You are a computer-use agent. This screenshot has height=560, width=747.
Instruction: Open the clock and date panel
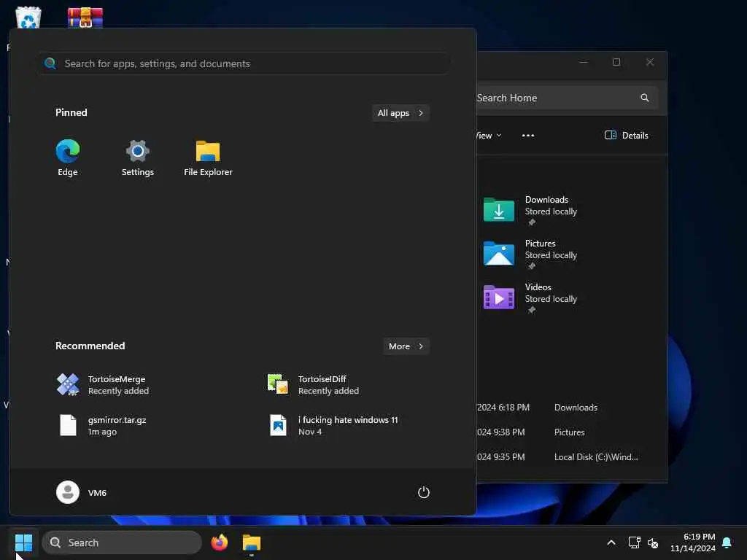(693, 542)
